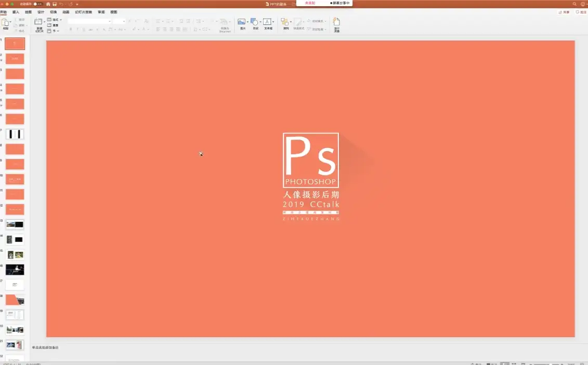588x365 pixels.
Task: Open the Slide Show (幻灯片放映) tab
Action: (x=83, y=12)
